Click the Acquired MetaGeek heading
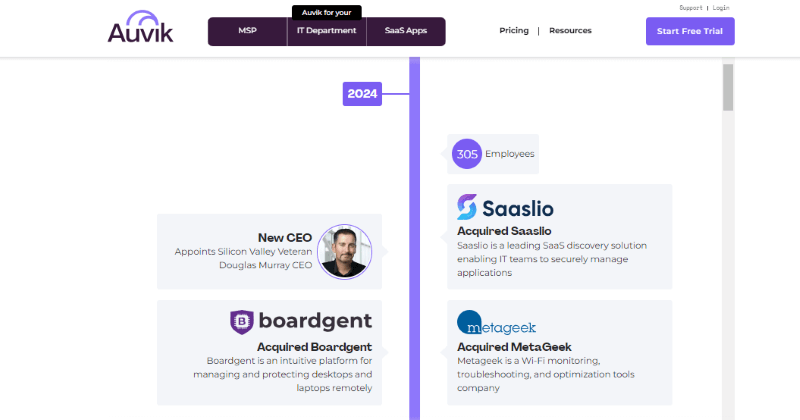 click(x=514, y=347)
